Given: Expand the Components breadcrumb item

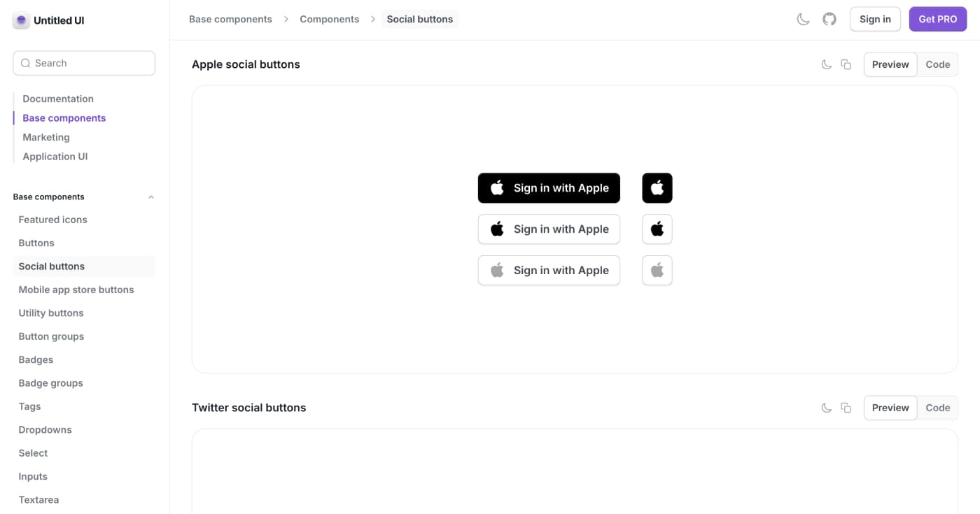Looking at the screenshot, I should (x=329, y=19).
